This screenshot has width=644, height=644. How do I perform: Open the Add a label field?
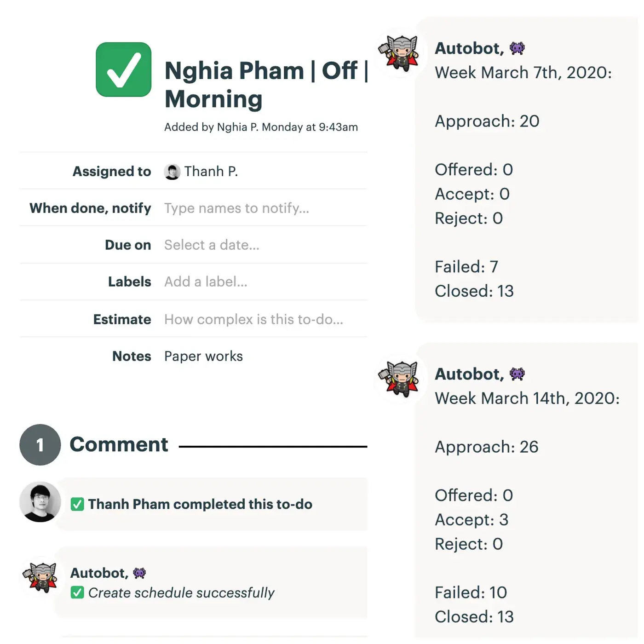tap(265, 282)
